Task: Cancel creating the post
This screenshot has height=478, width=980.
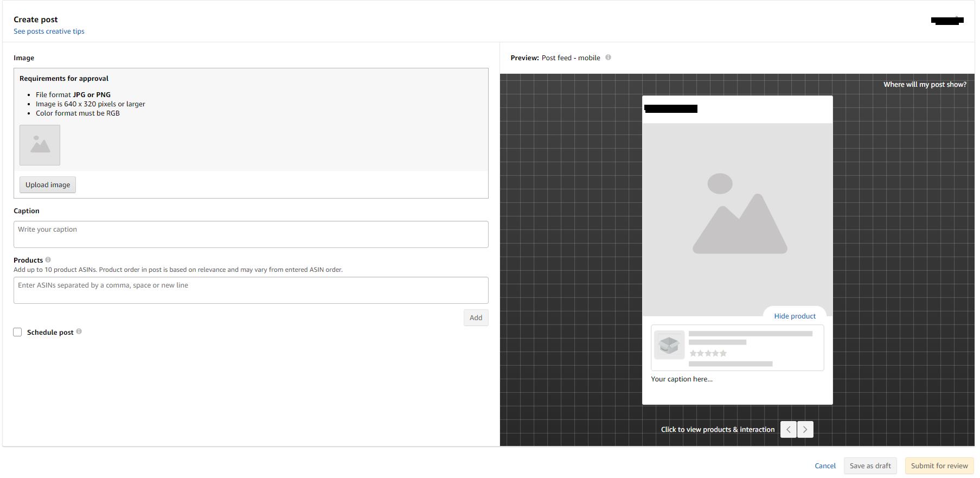Action: [x=825, y=466]
